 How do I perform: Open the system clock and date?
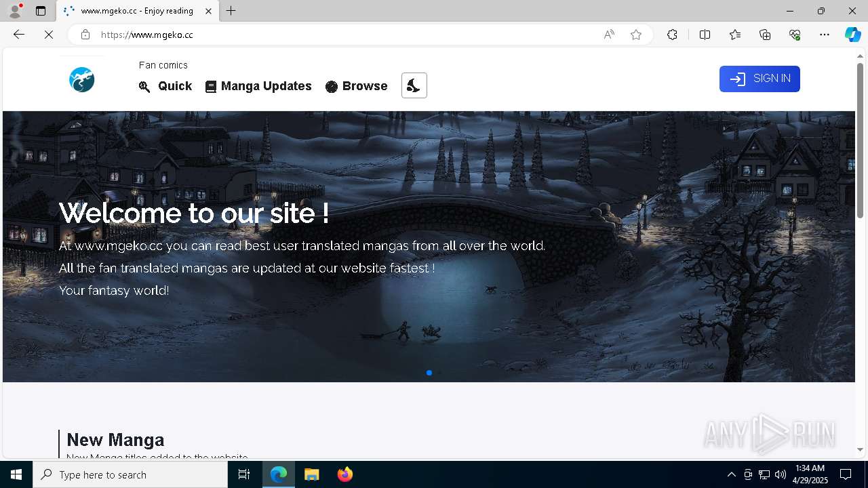[810, 474]
